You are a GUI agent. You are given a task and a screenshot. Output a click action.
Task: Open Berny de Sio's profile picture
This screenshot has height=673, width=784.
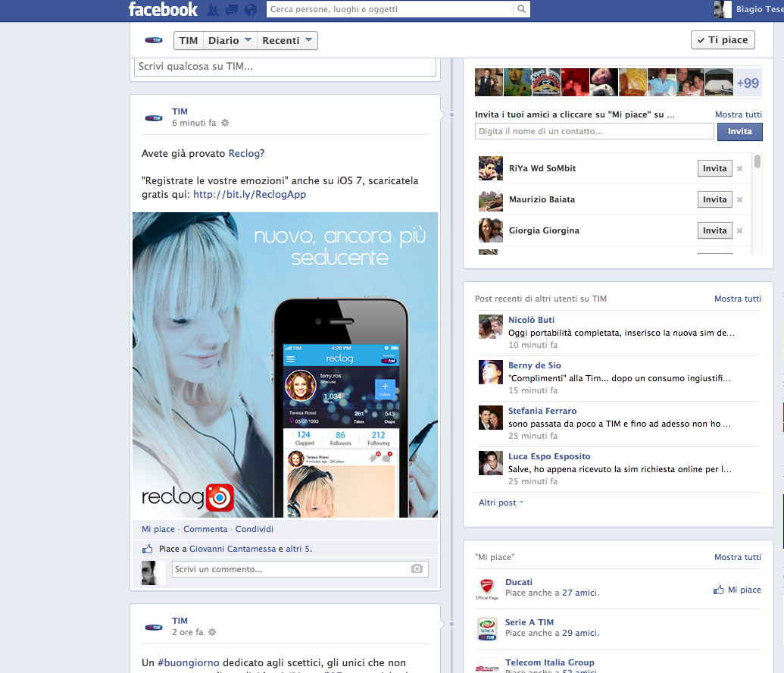tap(491, 372)
